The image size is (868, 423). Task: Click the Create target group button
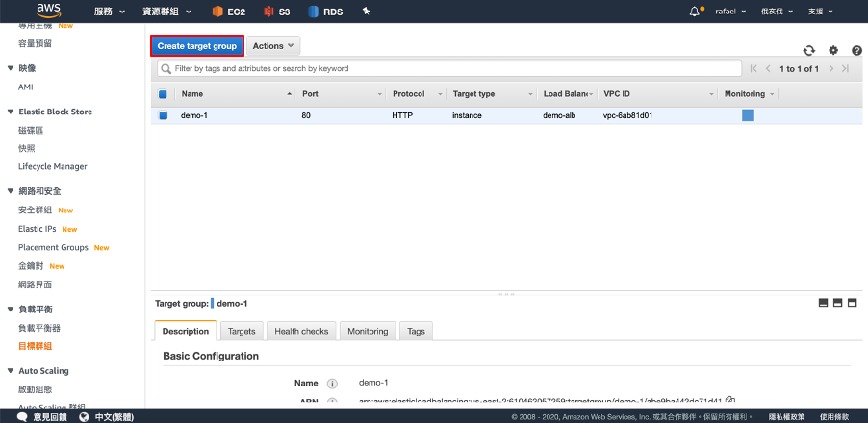pos(197,46)
